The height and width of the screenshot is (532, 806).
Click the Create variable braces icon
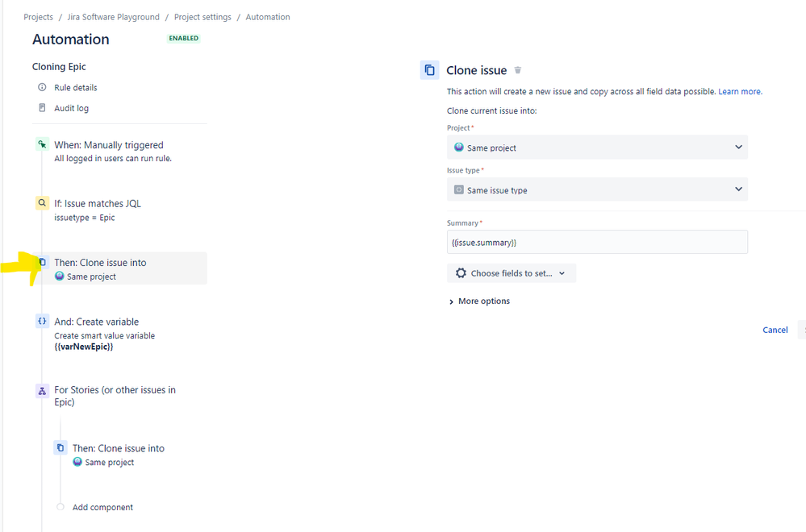pyautogui.click(x=42, y=321)
